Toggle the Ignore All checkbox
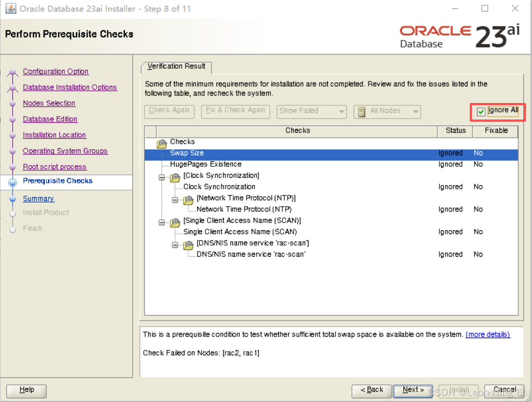This screenshot has height=402, width=532. (481, 112)
